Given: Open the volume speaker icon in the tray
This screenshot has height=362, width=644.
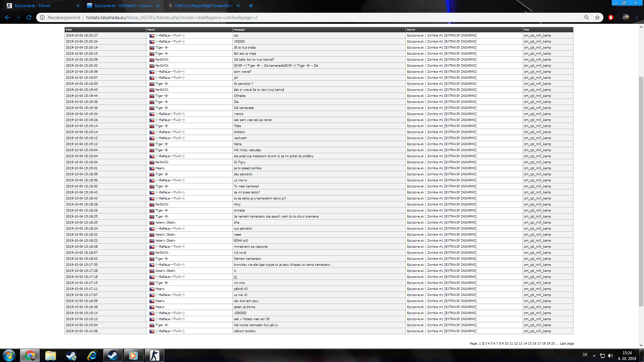Looking at the screenshot, I should click(610, 355).
